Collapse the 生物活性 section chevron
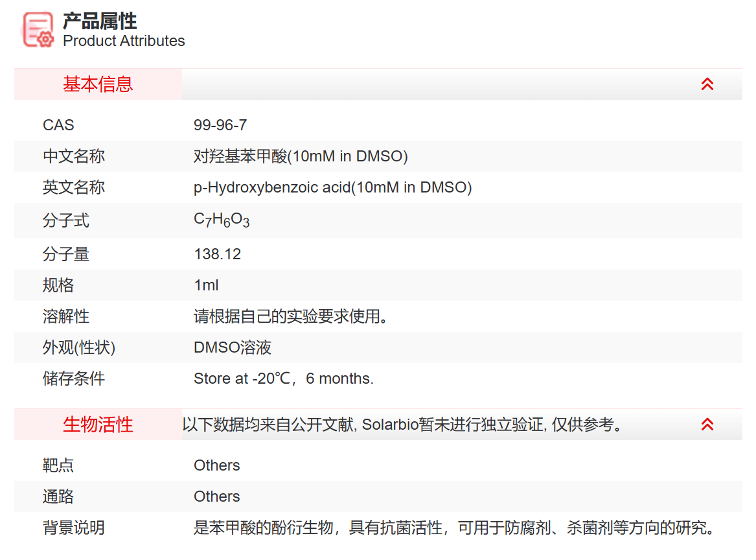The height and width of the screenshot is (560, 756). tap(707, 425)
